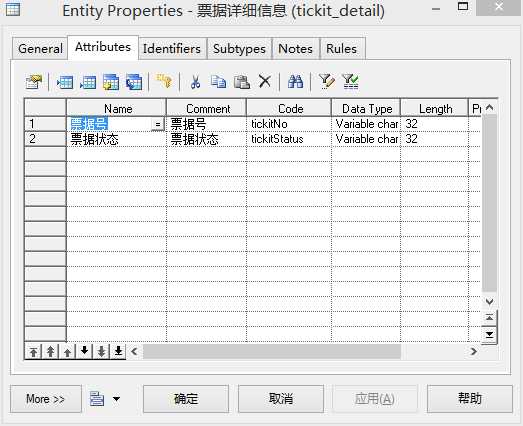
Task: Open the Properties toolbar icon
Action: pyautogui.click(x=33, y=82)
